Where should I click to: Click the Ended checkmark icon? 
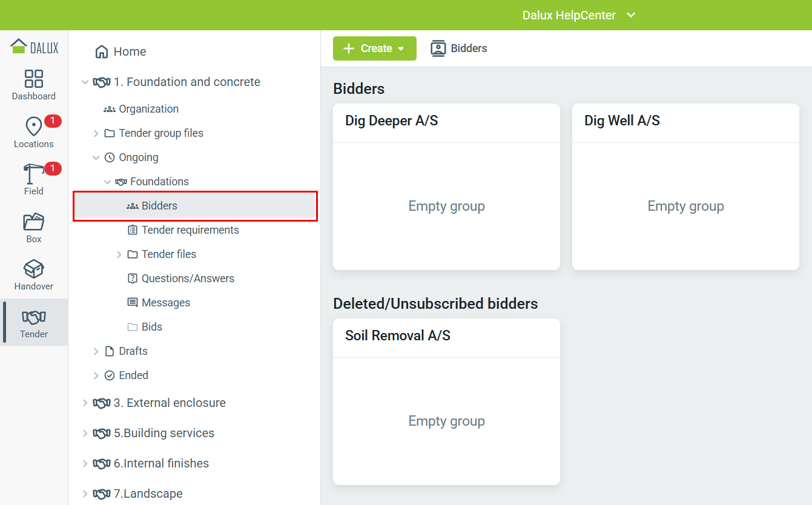[110, 375]
